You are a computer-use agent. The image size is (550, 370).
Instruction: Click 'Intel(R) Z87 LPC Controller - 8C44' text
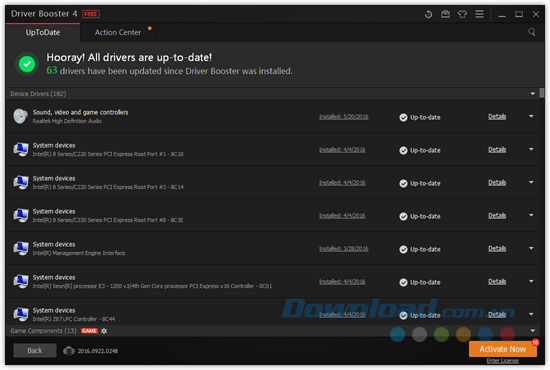coord(74,319)
